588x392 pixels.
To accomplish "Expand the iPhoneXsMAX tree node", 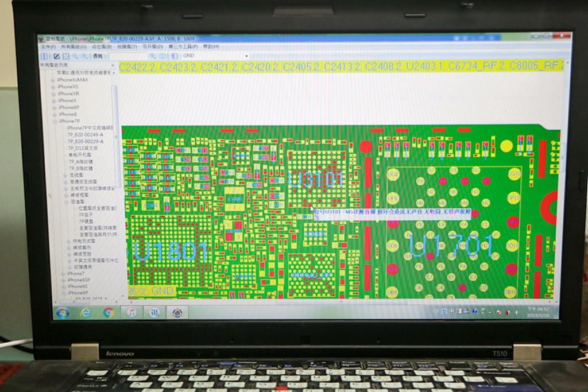I will click(x=53, y=80).
